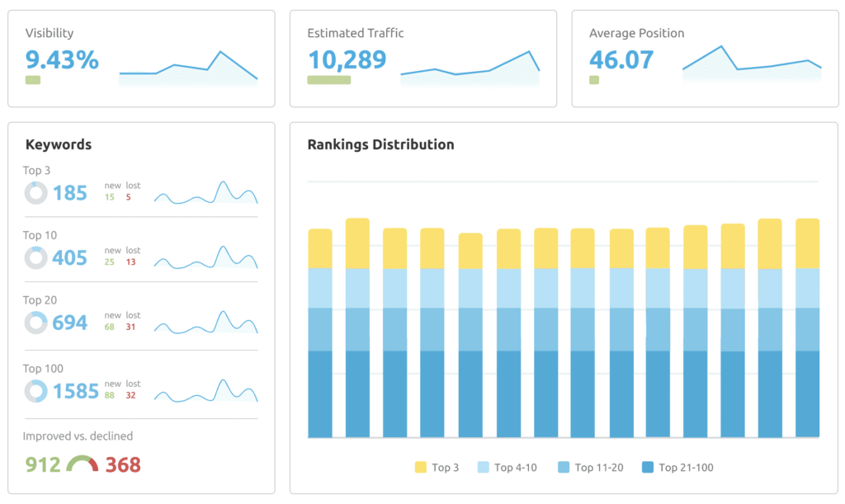This screenshot has width=845, height=504.
Task: Click the 368 declined keywords number
Action: (123, 464)
